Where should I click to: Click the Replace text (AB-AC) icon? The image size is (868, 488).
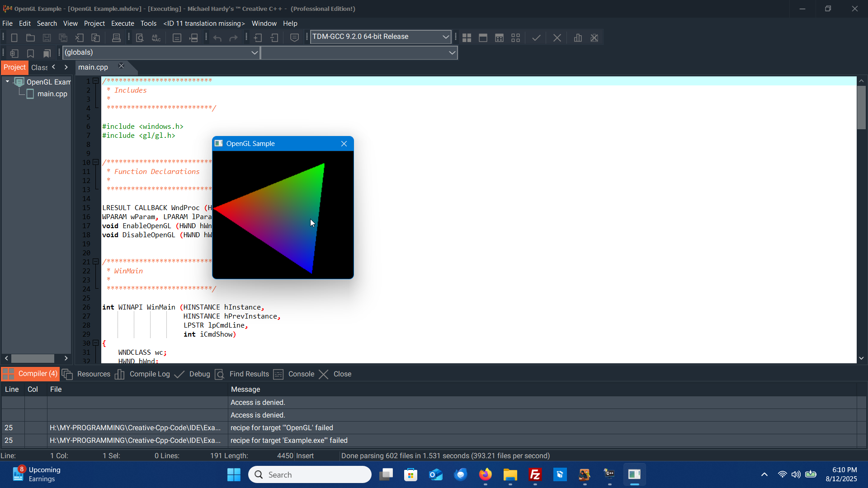[156, 38]
